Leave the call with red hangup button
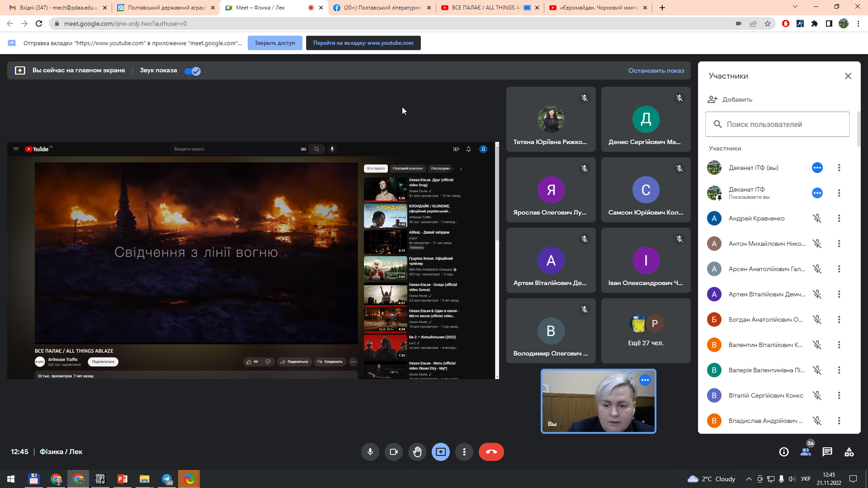The image size is (868, 488). 491,452
